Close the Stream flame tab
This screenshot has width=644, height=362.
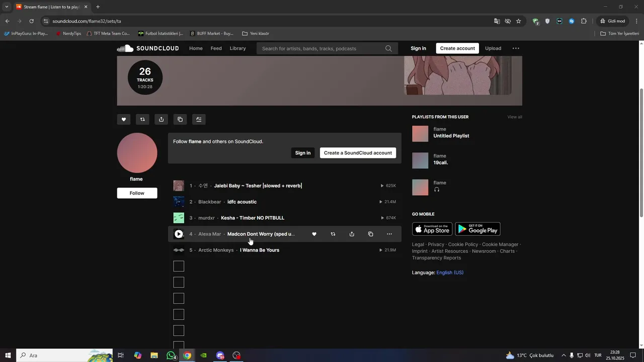tap(86, 7)
